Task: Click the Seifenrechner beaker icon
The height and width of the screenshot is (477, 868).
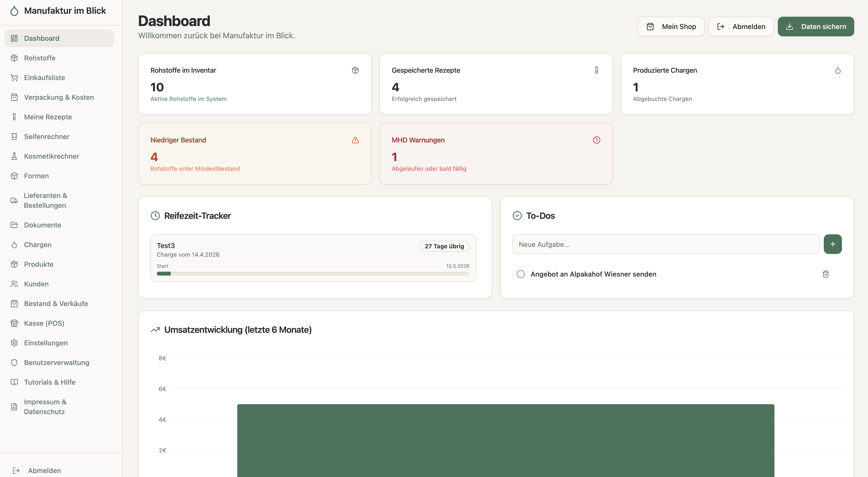Action: 14,136
